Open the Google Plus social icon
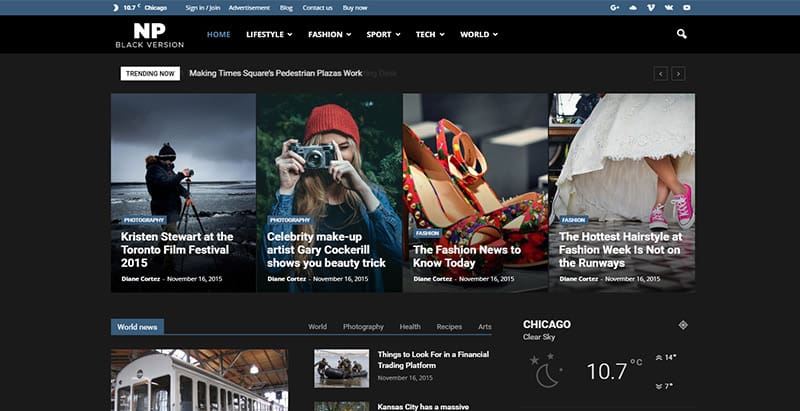 pos(614,8)
